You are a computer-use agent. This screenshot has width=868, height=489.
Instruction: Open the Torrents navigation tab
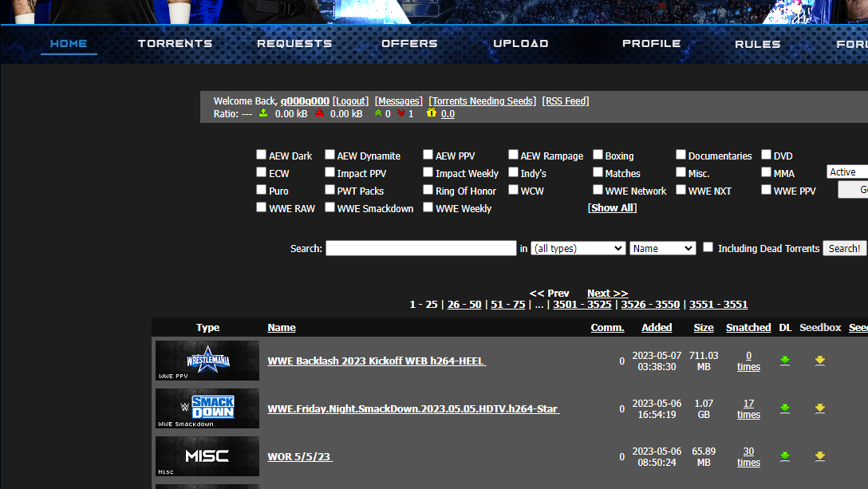click(175, 43)
